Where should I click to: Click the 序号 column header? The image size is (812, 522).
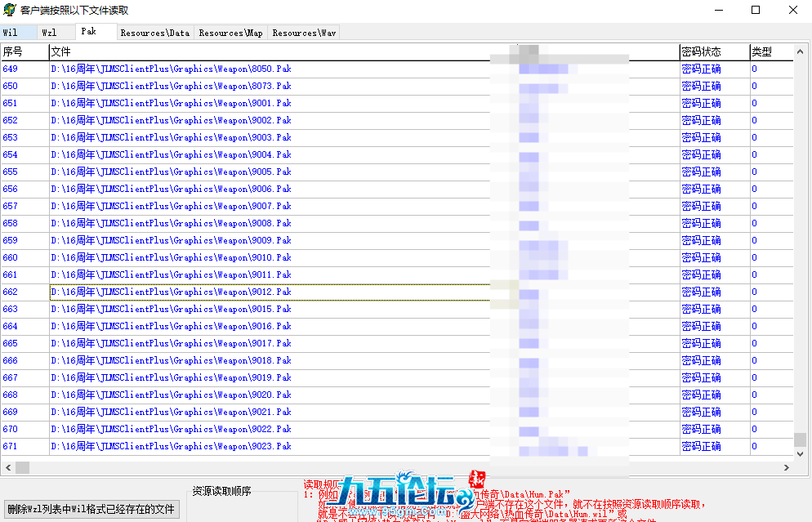(x=25, y=51)
